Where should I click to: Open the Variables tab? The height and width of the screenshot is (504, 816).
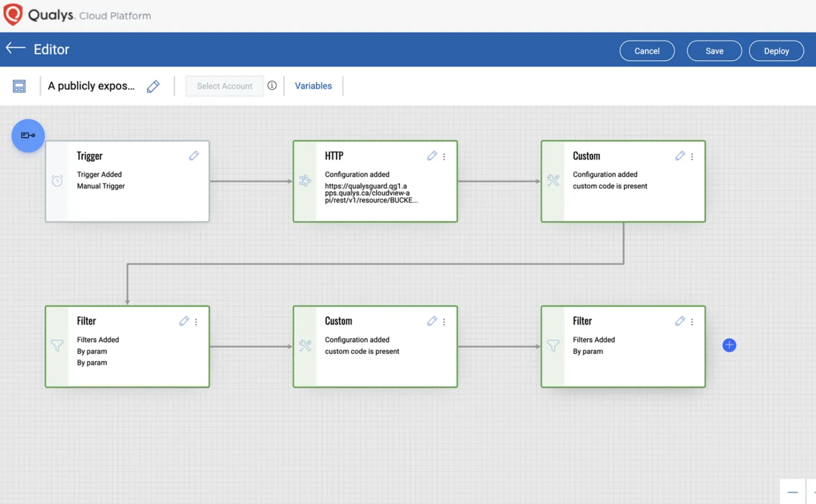(x=313, y=85)
